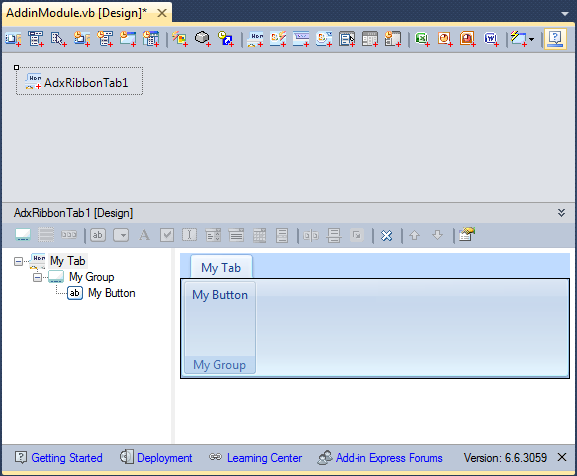Image resolution: width=577 pixels, height=476 pixels.
Task: Click My Tab in ribbon preview
Action: pos(221,267)
